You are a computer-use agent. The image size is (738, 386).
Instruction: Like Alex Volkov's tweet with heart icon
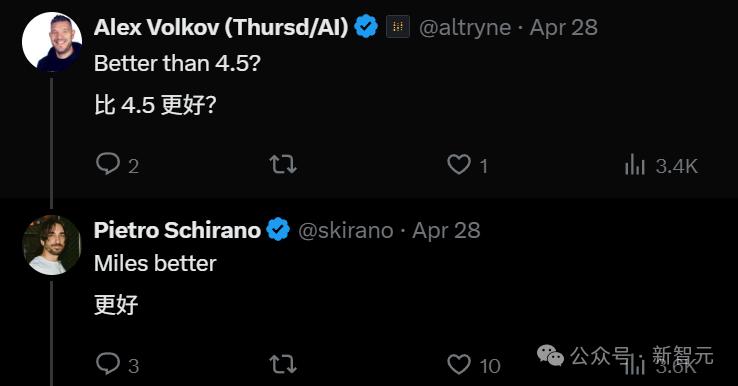459,165
